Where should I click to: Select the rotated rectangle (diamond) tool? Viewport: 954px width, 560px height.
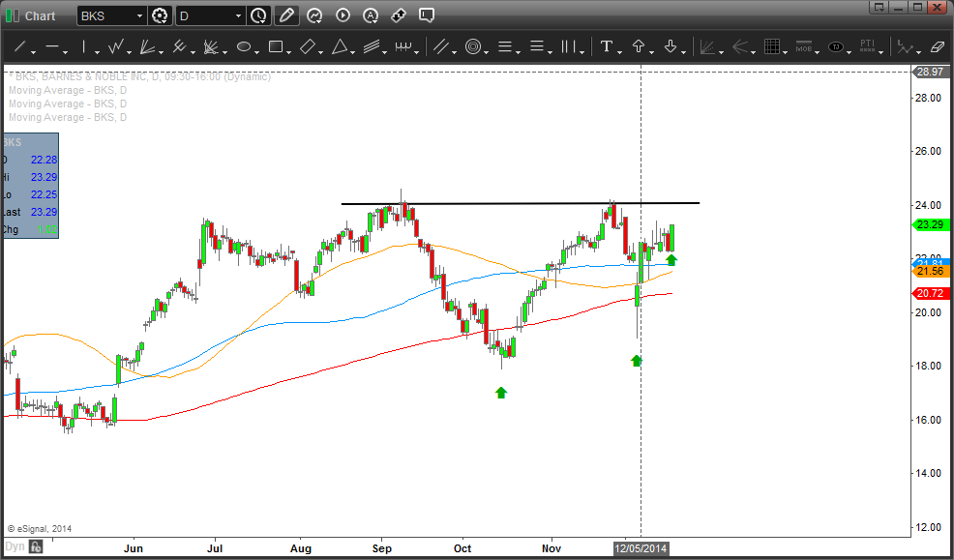(308, 46)
